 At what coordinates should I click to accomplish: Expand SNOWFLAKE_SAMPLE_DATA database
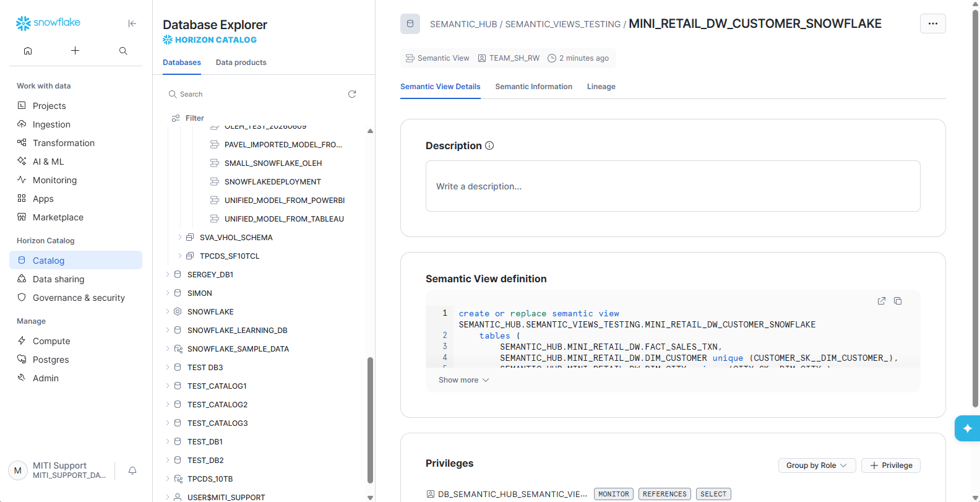[168, 348]
